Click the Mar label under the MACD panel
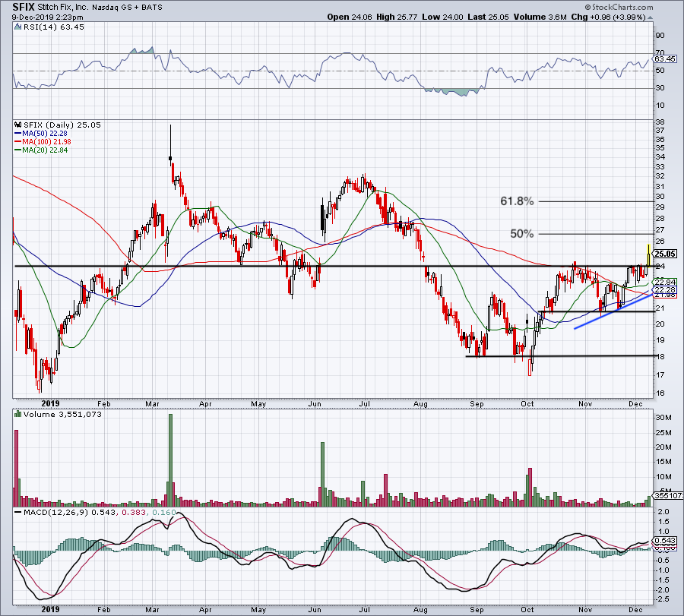Image resolution: width=684 pixels, height=616 pixels. [x=152, y=610]
